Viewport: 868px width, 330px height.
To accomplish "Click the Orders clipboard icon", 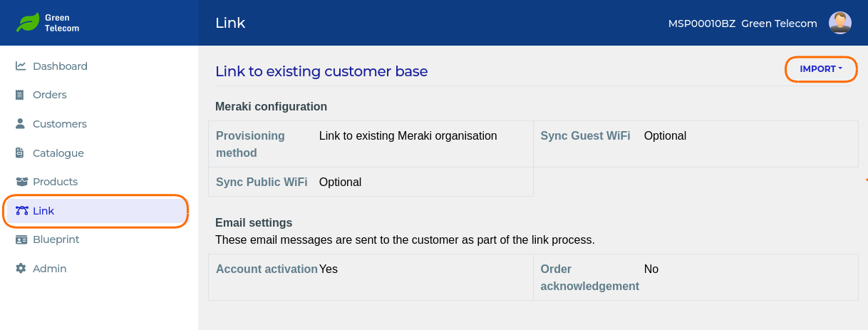I will (x=21, y=95).
